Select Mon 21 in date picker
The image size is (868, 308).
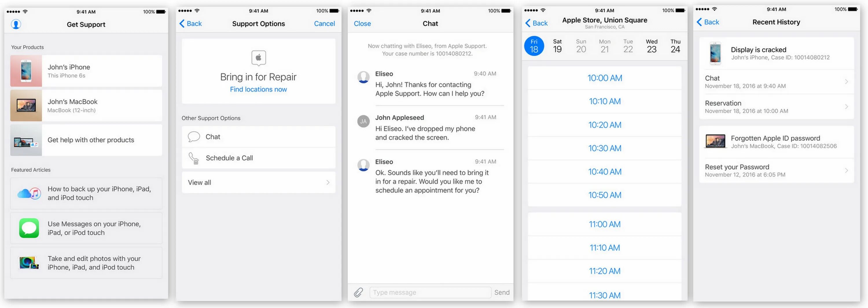click(x=604, y=46)
